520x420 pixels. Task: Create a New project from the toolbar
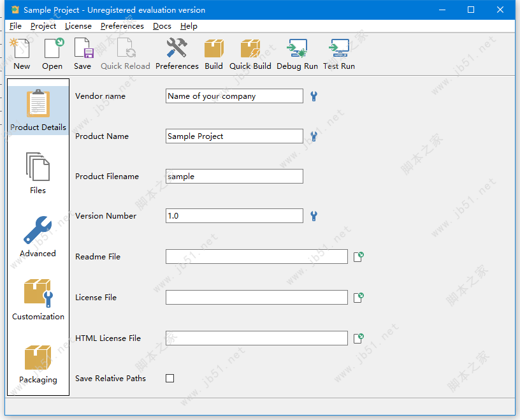point(21,54)
